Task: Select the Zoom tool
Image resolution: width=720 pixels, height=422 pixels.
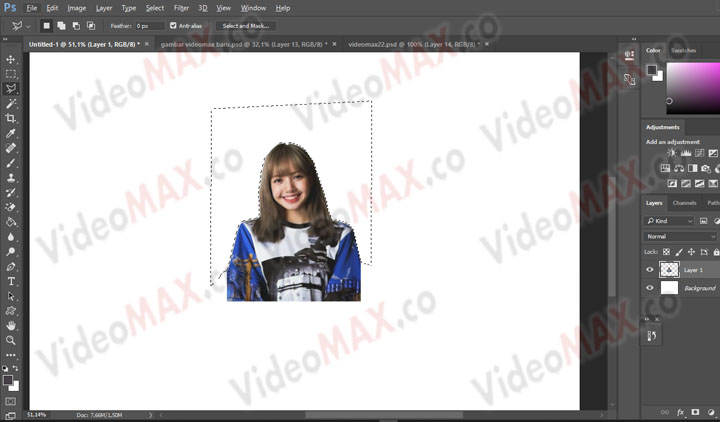Action: [x=11, y=340]
